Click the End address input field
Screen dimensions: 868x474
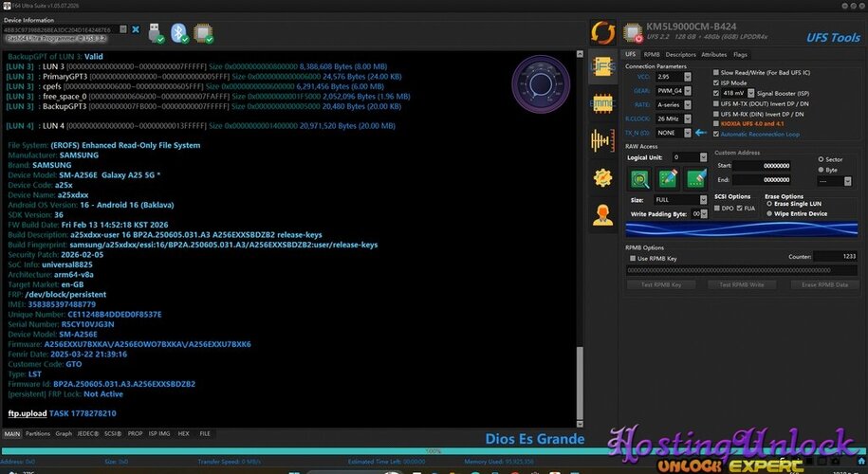[762, 180]
